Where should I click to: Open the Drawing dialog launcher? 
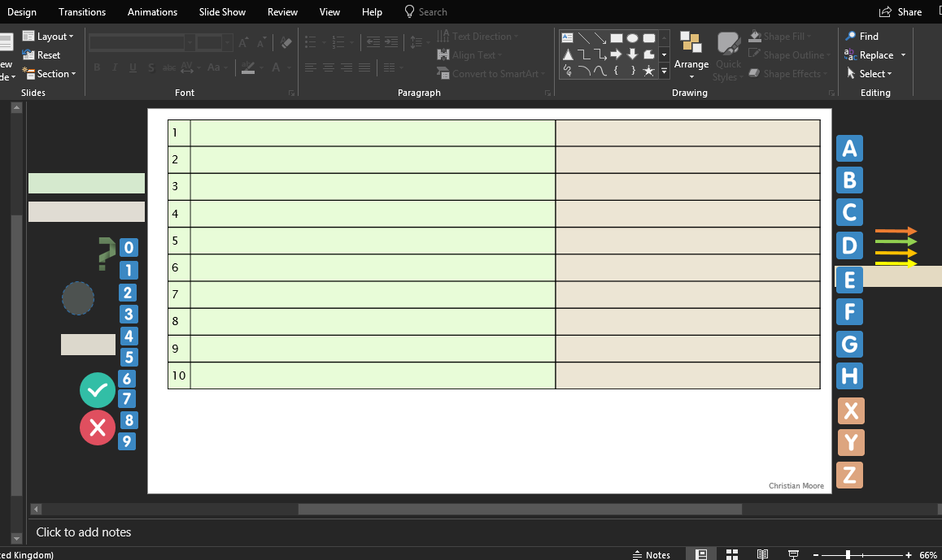831,93
